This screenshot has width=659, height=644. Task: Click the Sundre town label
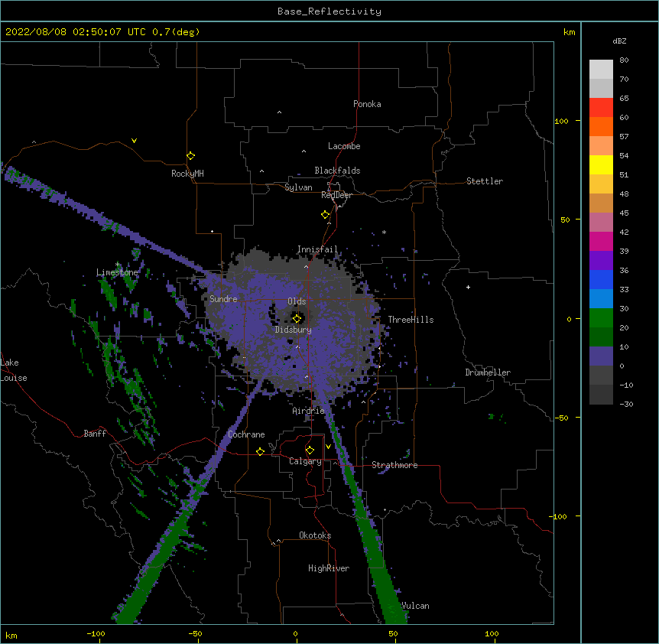coord(223,299)
